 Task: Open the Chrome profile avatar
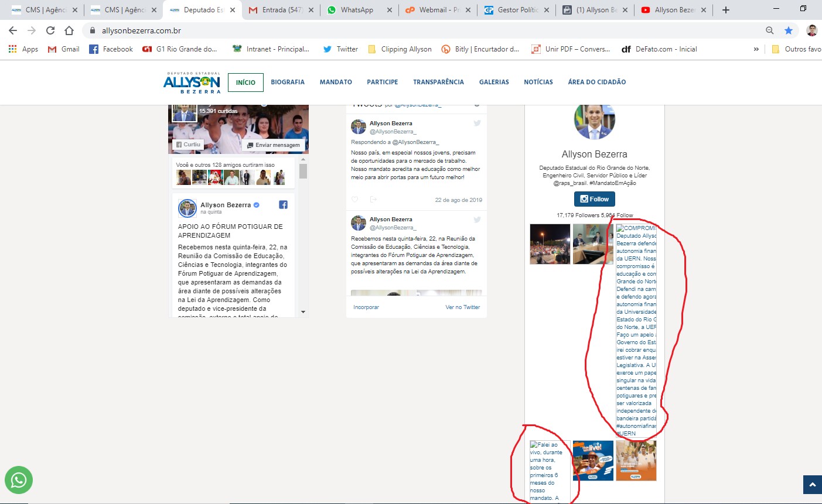coord(811,30)
